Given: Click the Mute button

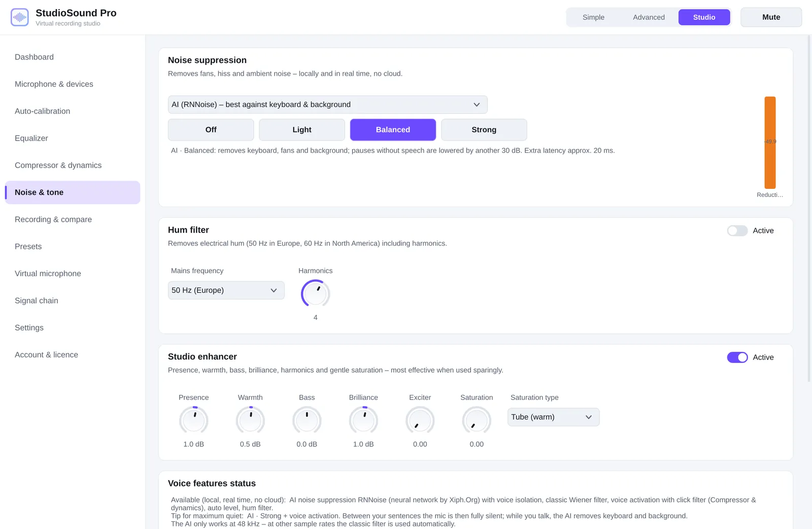Looking at the screenshot, I should 771,17.
